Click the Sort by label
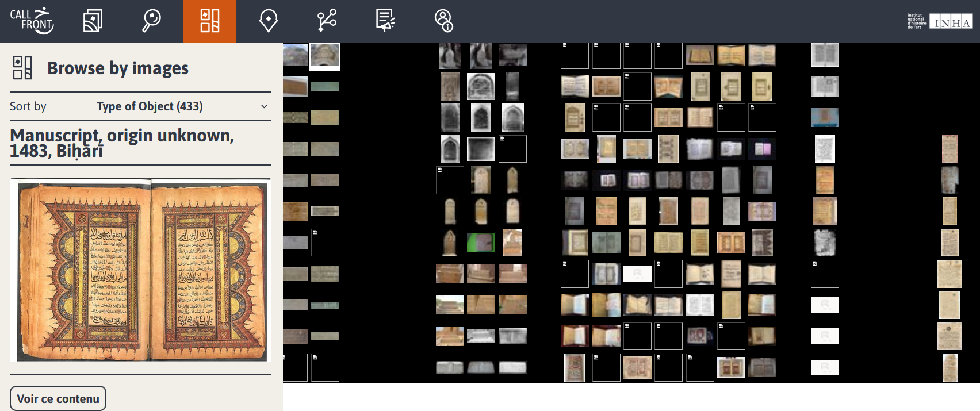The image size is (980, 411). coord(28,106)
